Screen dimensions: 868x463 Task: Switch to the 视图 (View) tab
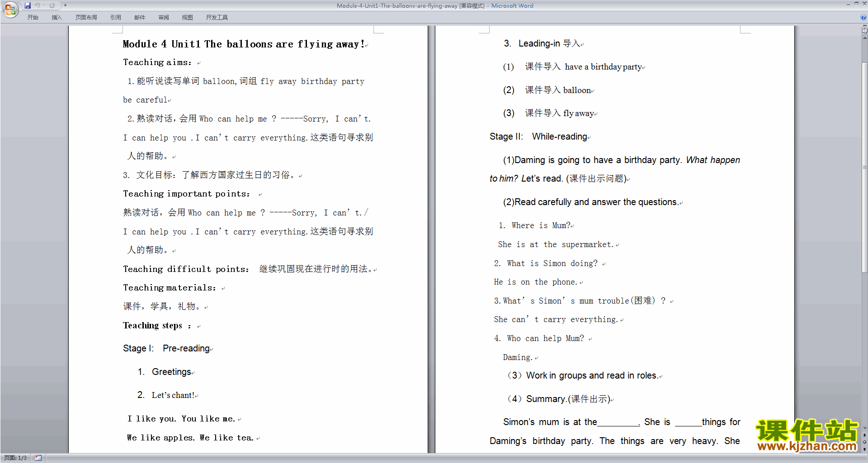pyautogui.click(x=187, y=18)
